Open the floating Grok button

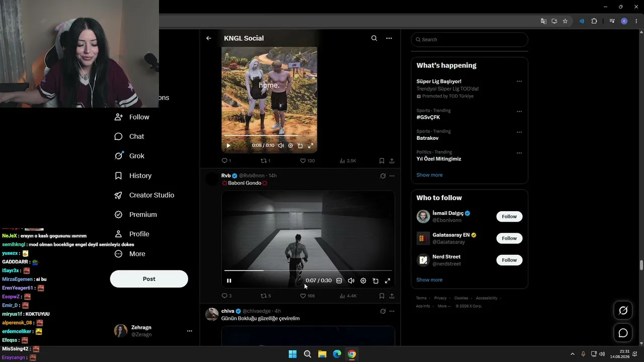pyautogui.click(x=623, y=311)
